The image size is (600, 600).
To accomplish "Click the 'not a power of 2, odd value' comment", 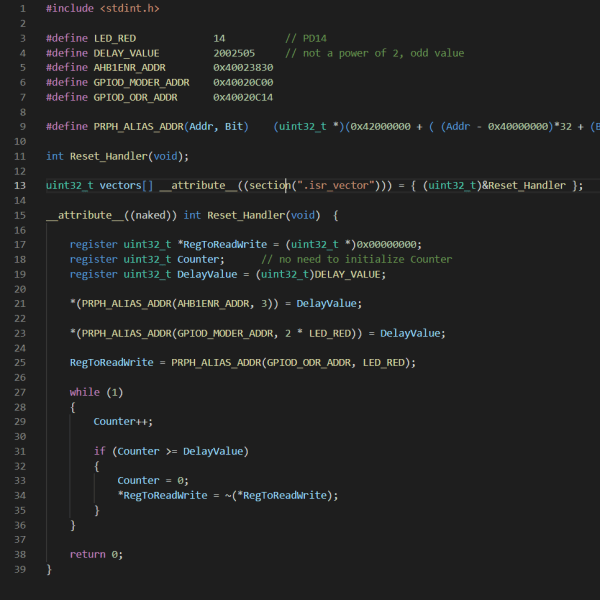I will pyautogui.click(x=383, y=53).
